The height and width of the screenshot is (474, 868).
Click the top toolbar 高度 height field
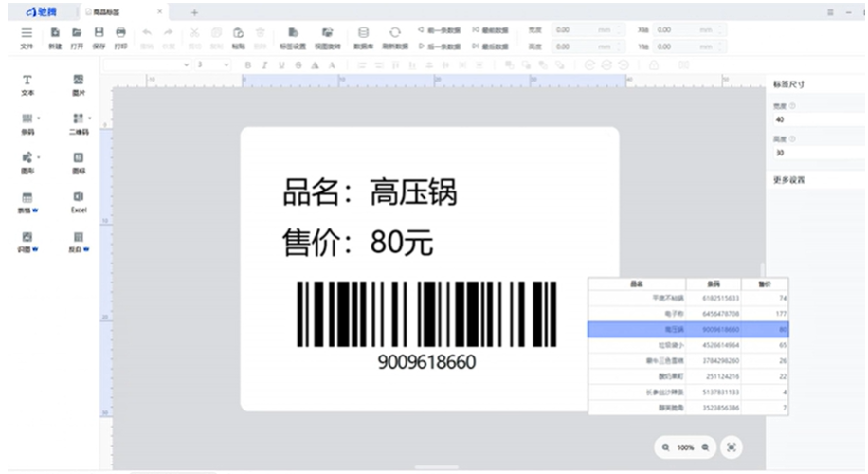click(x=588, y=46)
